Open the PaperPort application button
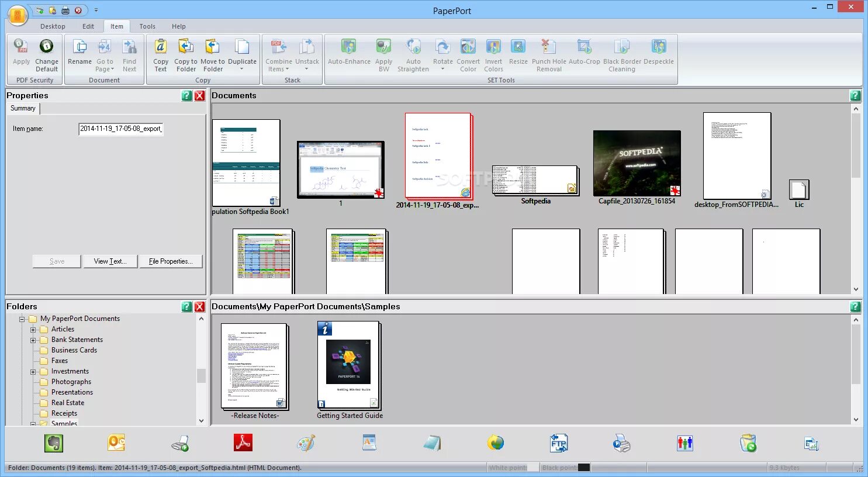This screenshot has height=477, width=868. (x=18, y=16)
